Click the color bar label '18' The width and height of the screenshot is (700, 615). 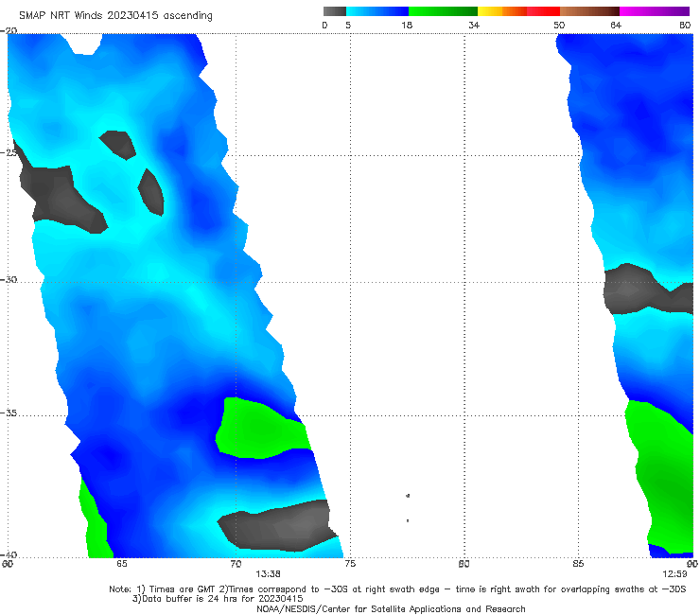point(407,25)
